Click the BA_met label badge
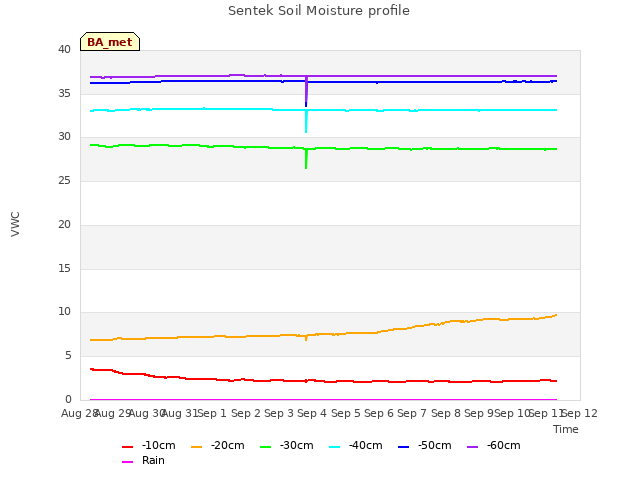Screen dimensions: 640x480 point(110,42)
